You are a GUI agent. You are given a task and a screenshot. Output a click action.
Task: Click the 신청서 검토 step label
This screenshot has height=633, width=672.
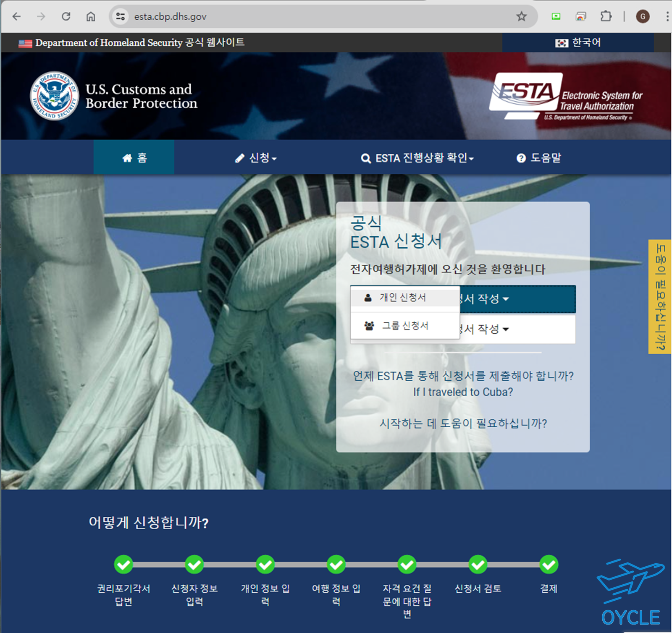(478, 589)
